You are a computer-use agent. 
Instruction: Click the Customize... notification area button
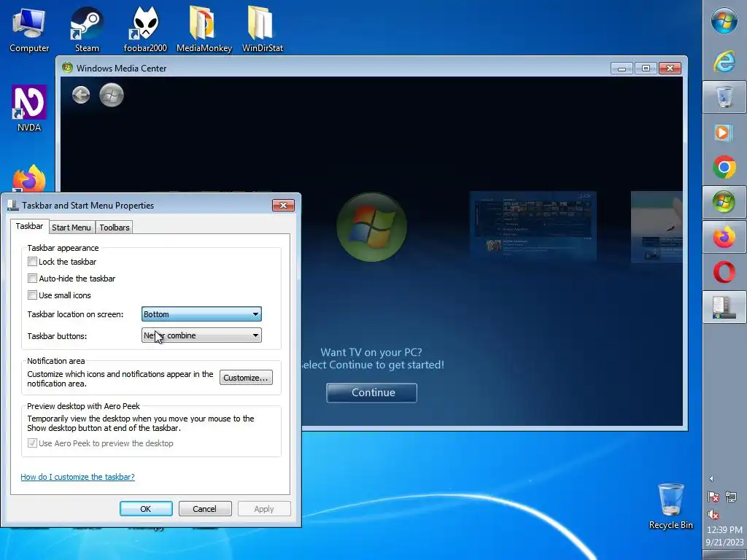246,378
